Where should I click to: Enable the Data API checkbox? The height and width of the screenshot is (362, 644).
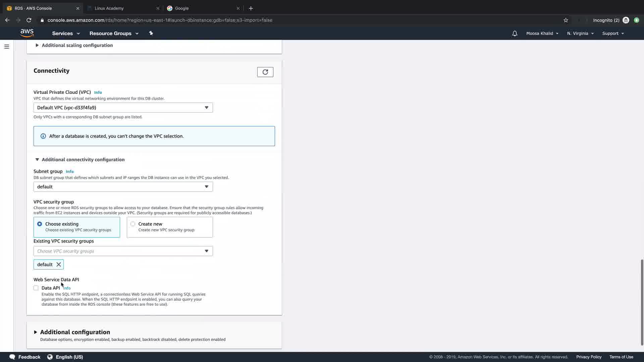(36, 288)
